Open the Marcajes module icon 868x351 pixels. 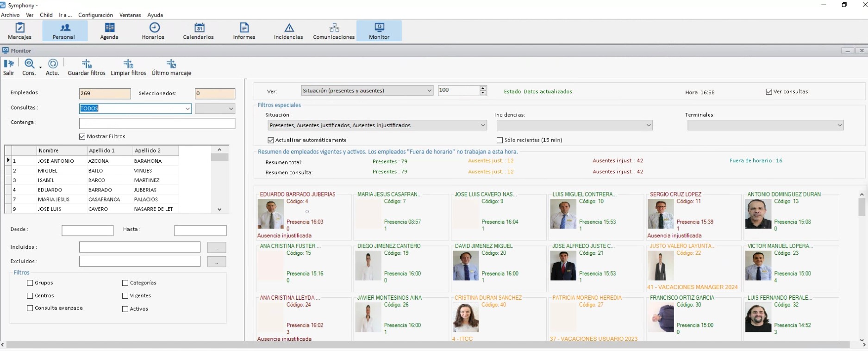20,27
